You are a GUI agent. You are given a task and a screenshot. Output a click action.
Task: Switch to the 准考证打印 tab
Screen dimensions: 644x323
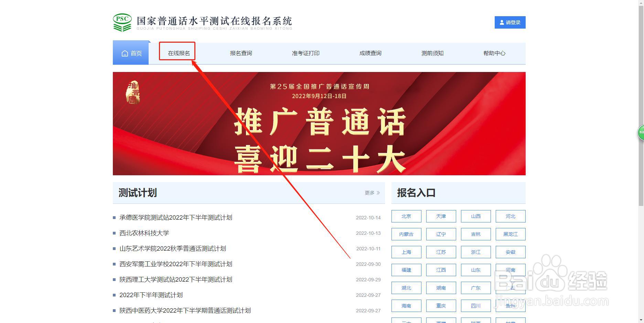(305, 53)
